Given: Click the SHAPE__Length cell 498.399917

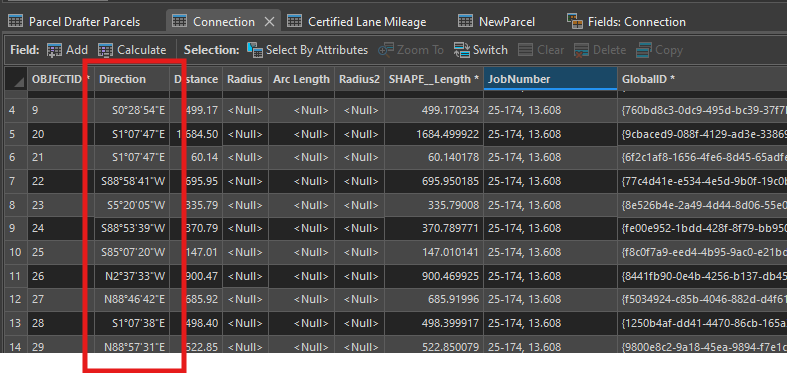Looking at the screenshot, I should pos(434,323).
